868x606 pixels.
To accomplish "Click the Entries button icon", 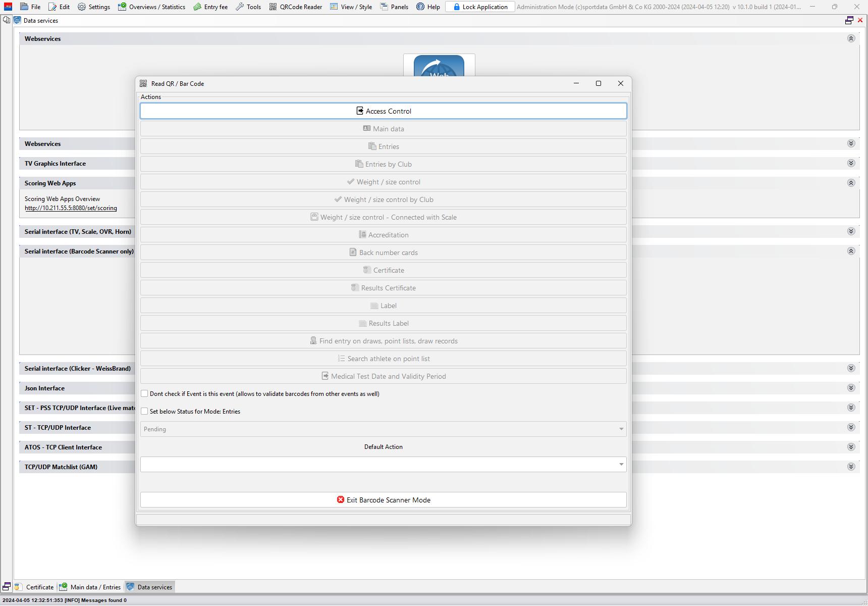I will tap(372, 146).
